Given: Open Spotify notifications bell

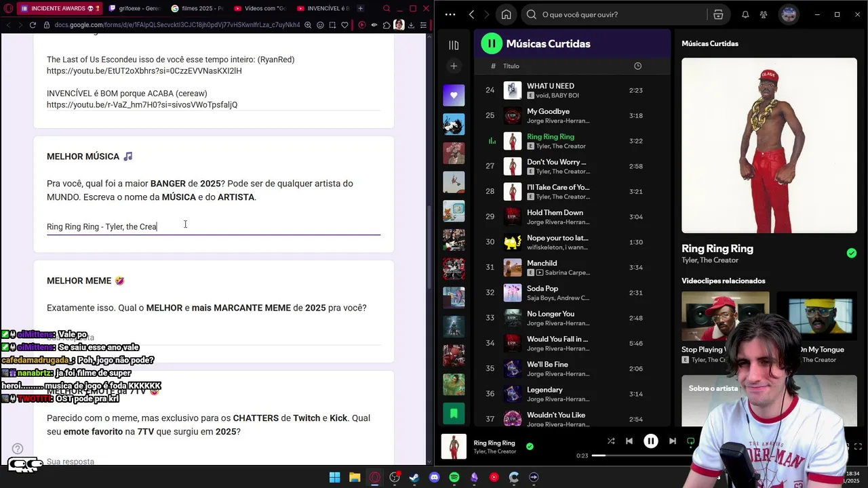Looking at the screenshot, I should pyautogui.click(x=745, y=14).
